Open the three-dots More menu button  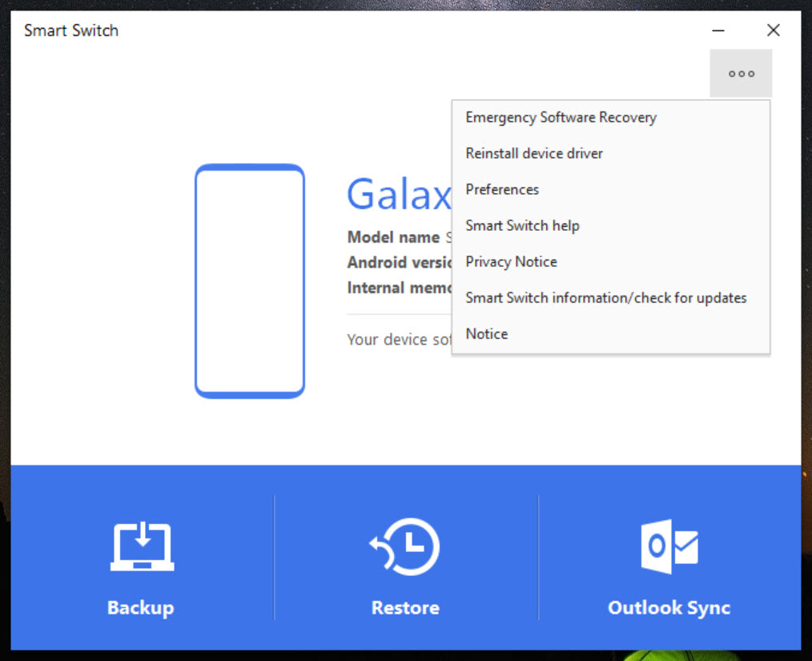tap(741, 74)
